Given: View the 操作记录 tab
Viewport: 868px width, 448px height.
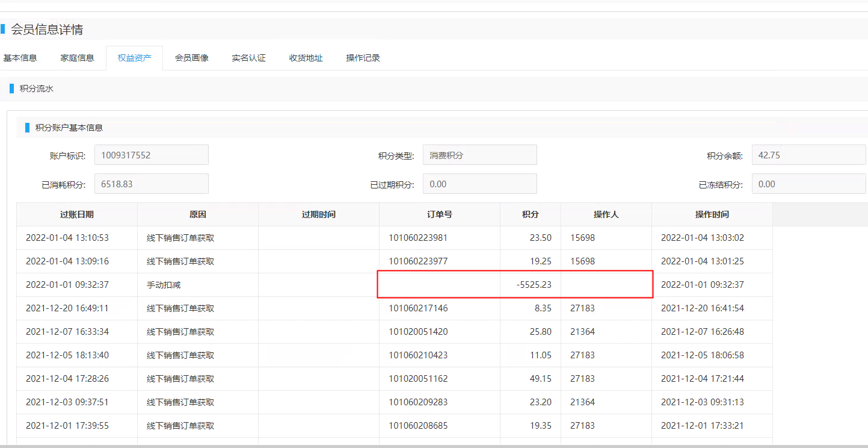Looking at the screenshot, I should 363,58.
